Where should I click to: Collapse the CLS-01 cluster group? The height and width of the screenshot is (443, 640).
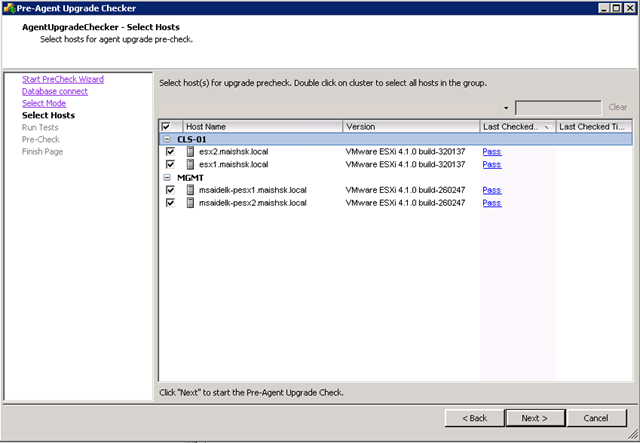(167, 139)
